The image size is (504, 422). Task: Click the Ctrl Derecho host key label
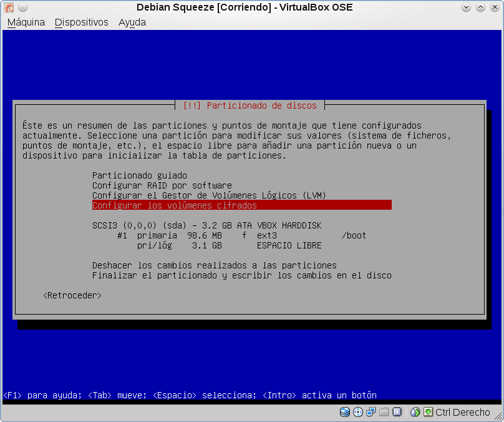463,412
